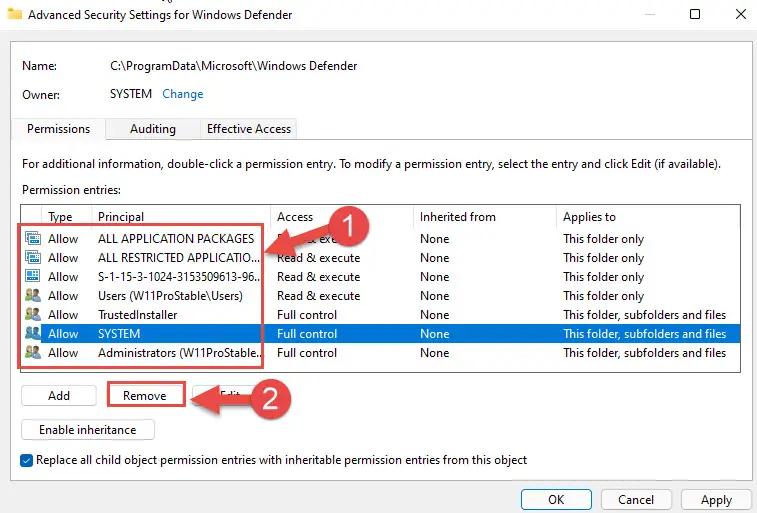Click the TrustedInstaller principal icon
Image resolution: width=757 pixels, height=513 pixels.
click(x=33, y=314)
